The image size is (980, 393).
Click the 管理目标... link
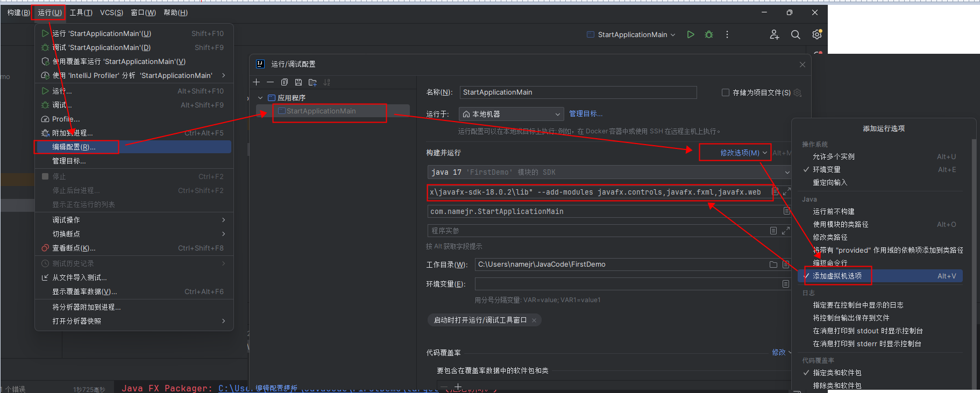[586, 114]
